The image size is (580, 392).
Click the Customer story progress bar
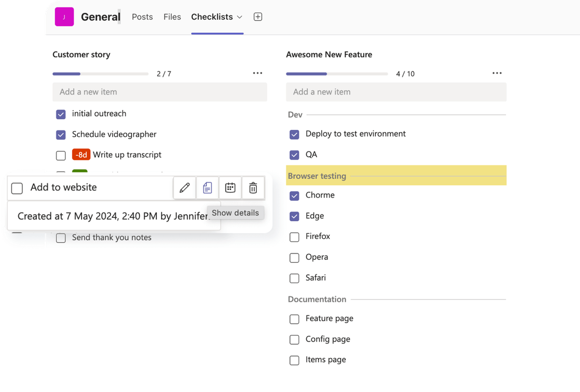(100, 74)
